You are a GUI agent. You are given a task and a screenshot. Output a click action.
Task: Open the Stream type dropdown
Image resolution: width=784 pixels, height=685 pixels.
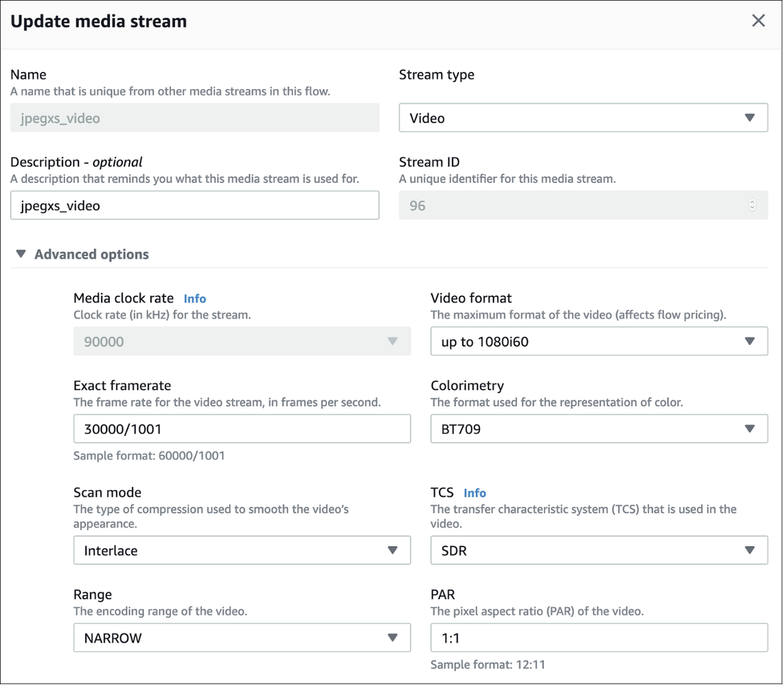coord(583,118)
